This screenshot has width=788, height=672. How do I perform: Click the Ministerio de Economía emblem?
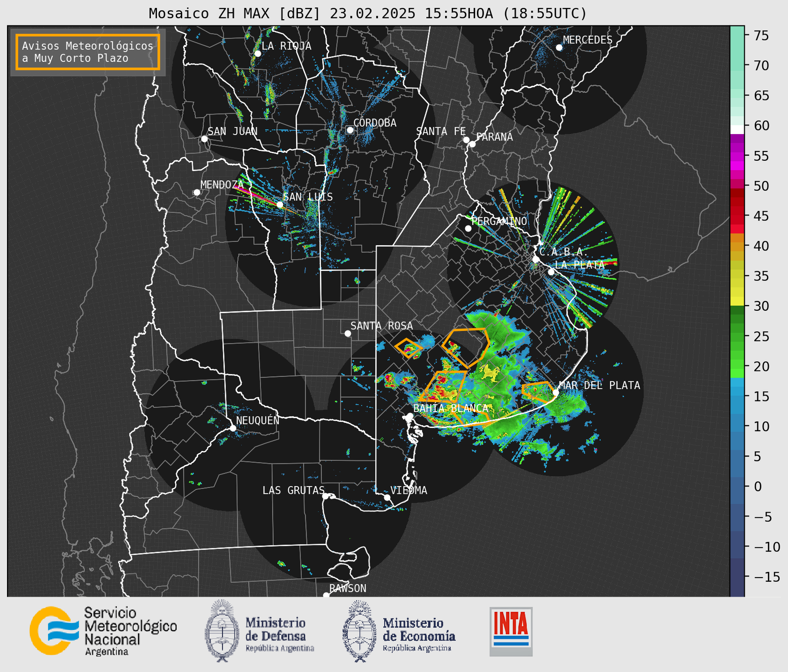(x=359, y=631)
